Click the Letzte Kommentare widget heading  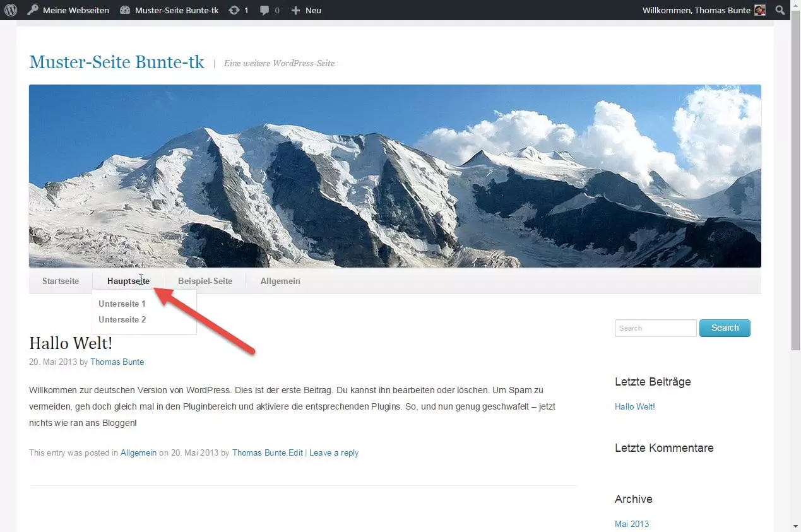click(664, 448)
